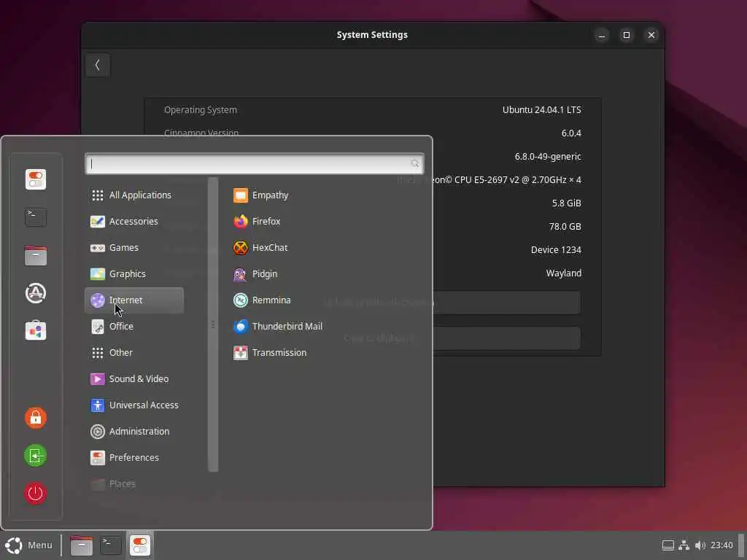Viewport: 747px width, 560px height.
Task: Click the Operating System label
Action: pyautogui.click(x=201, y=110)
